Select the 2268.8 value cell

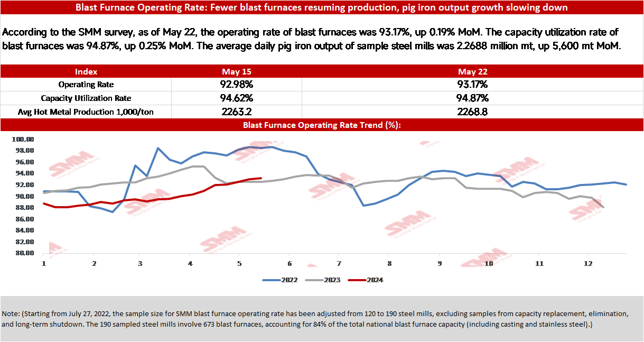tap(473, 112)
